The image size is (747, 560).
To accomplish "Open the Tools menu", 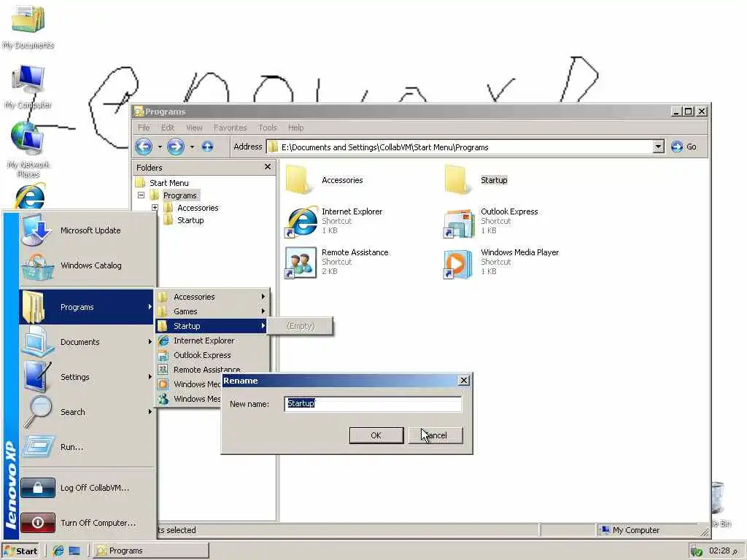I will (x=267, y=128).
